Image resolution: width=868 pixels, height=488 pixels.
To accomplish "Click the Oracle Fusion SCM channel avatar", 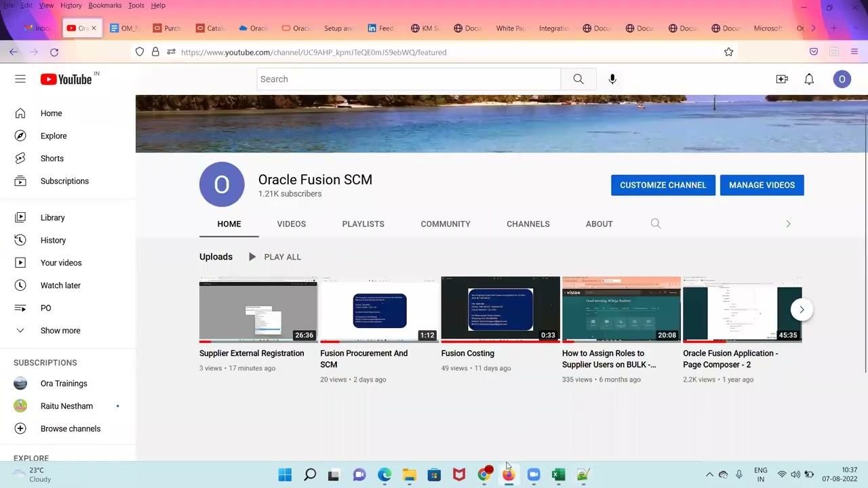I will pyautogui.click(x=222, y=184).
